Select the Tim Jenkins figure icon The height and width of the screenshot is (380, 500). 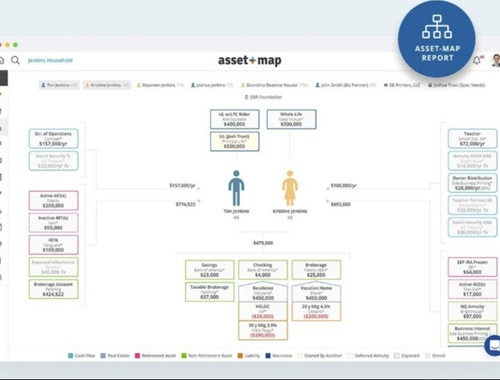click(x=236, y=188)
